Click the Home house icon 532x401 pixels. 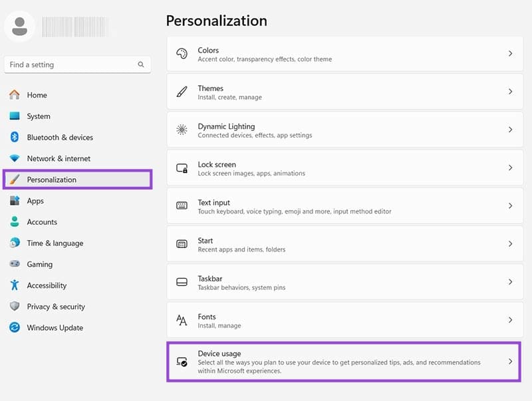click(x=14, y=94)
